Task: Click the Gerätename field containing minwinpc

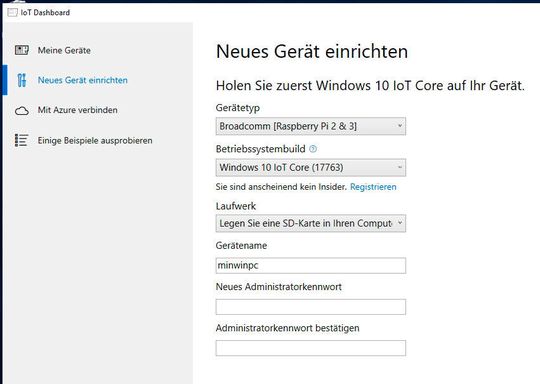Action: coord(311,266)
